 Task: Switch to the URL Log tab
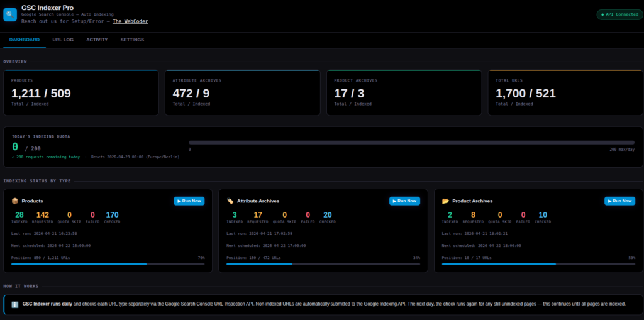(x=63, y=40)
